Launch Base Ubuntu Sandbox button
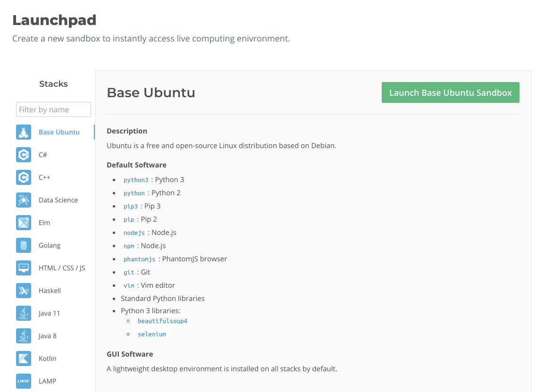Screen dimensions: 553x392 (x=450, y=92)
